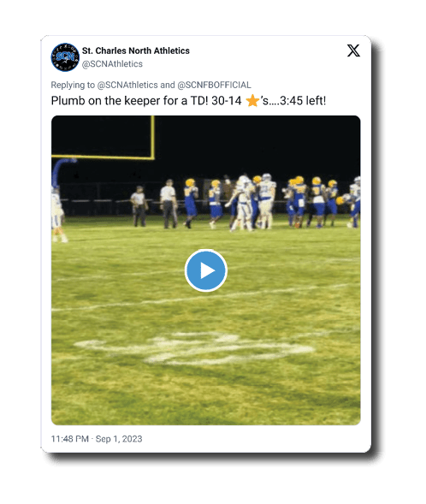Open St. Charles North Athletics display name

click(x=135, y=50)
